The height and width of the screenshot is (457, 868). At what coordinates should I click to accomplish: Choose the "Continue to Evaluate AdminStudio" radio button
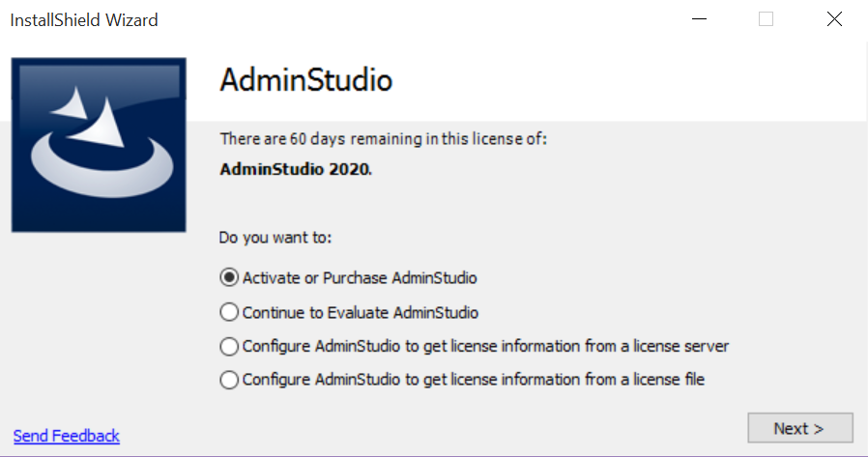click(229, 313)
